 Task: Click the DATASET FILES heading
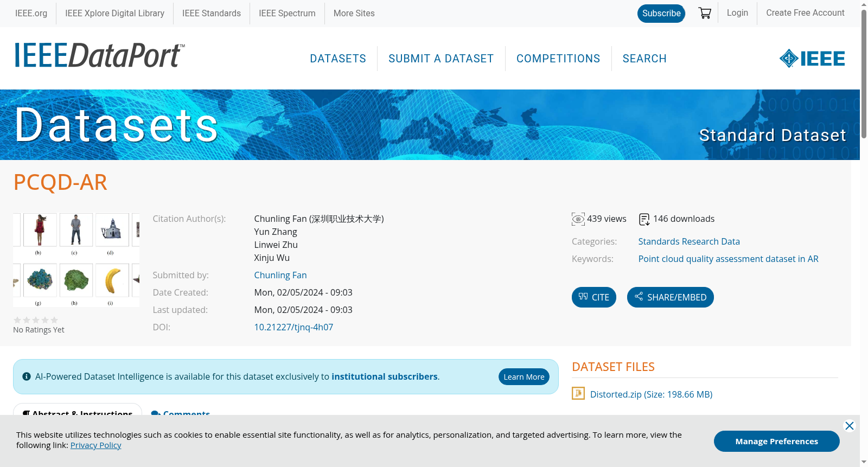point(613,367)
